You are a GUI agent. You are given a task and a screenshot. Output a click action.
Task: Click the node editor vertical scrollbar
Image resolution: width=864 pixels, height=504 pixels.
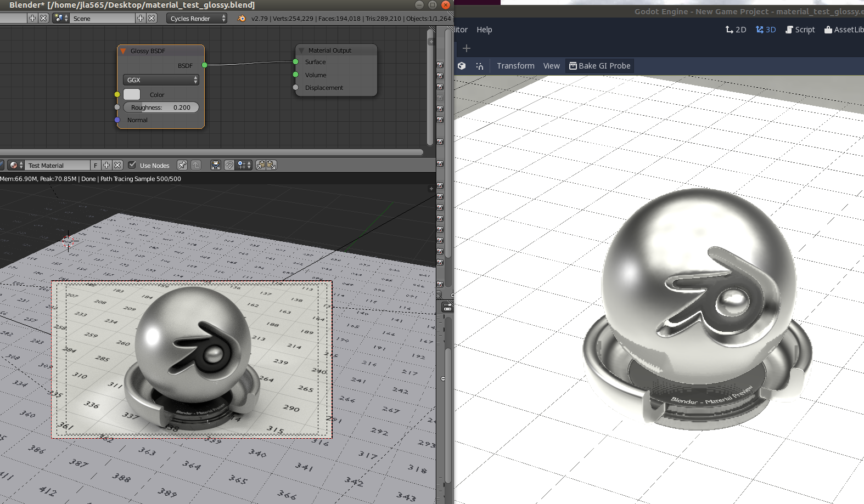pos(431,87)
